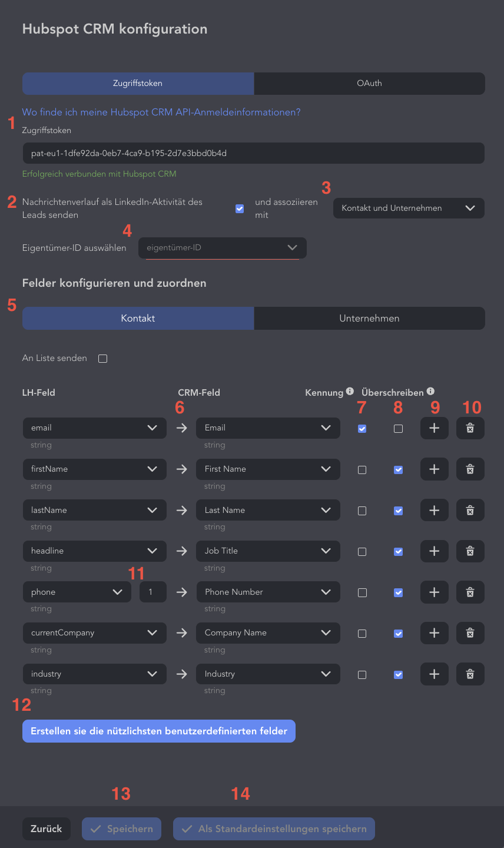504x848 pixels.
Task: Uncheck the Nachrichtenverlauf LinkedIn-Aktivität checkbox
Action: coord(240,208)
